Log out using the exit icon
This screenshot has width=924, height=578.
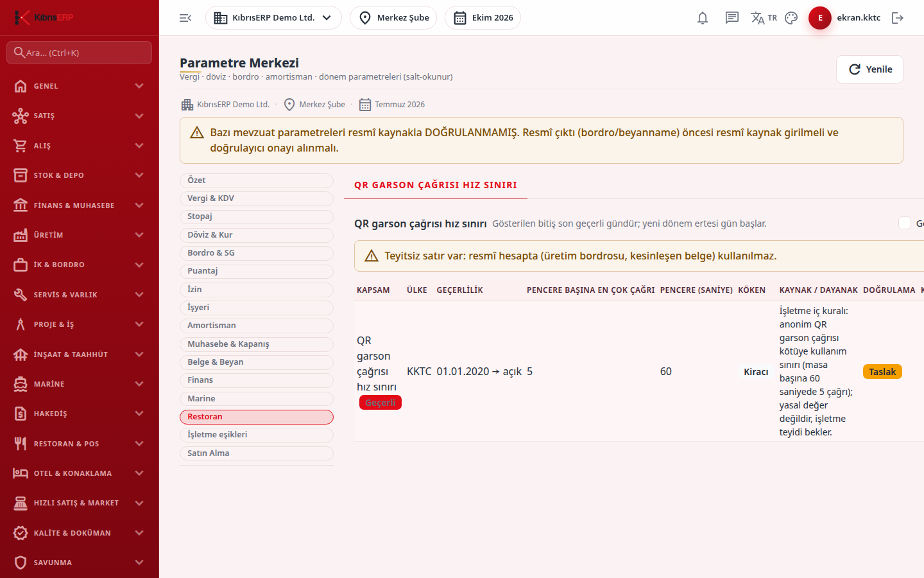click(x=898, y=18)
